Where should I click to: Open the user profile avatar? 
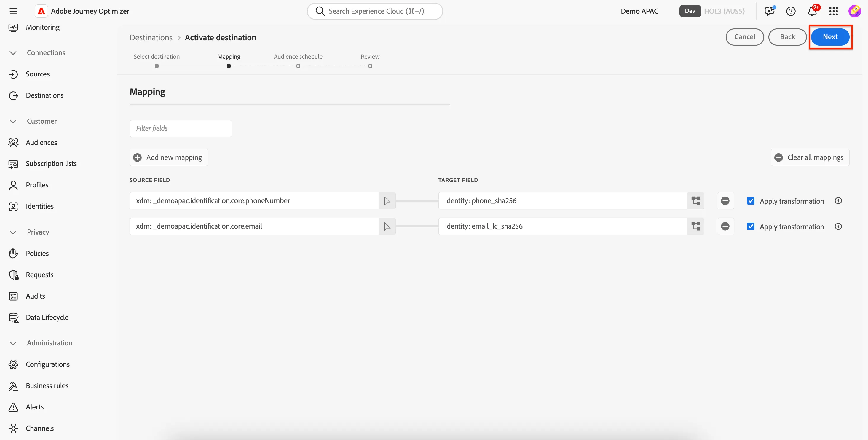855,11
